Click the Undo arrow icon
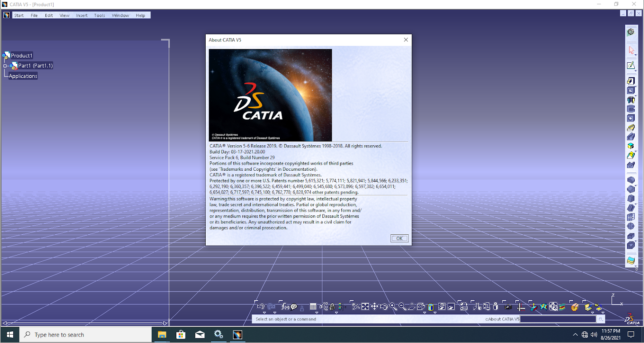 261,306
